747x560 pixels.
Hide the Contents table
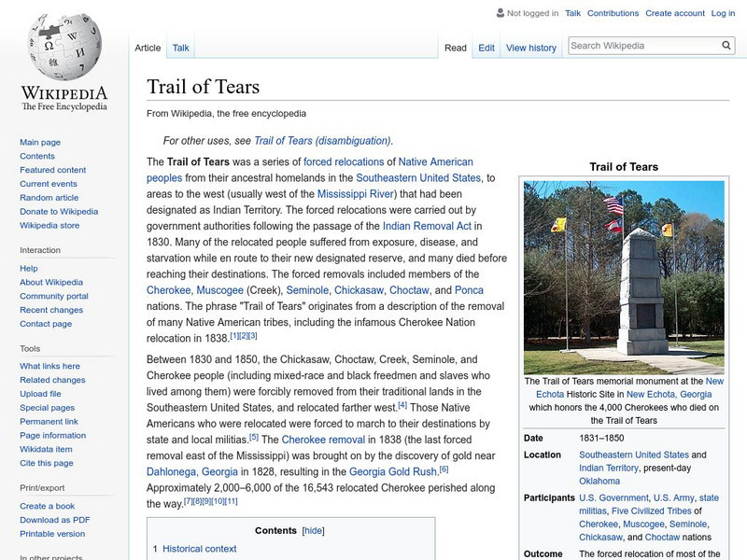tap(313, 530)
